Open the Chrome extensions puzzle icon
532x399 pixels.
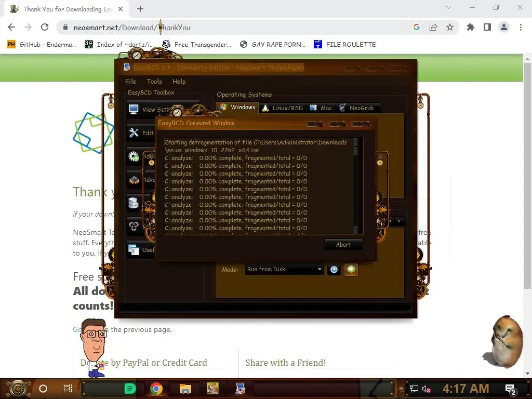pos(470,27)
